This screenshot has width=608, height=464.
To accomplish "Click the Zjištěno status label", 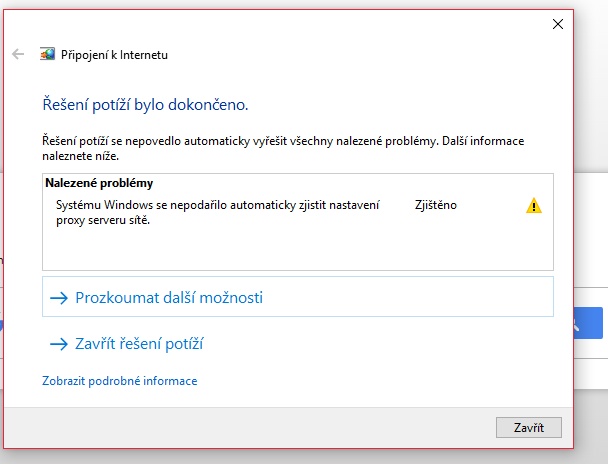I will [x=435, y=204].
